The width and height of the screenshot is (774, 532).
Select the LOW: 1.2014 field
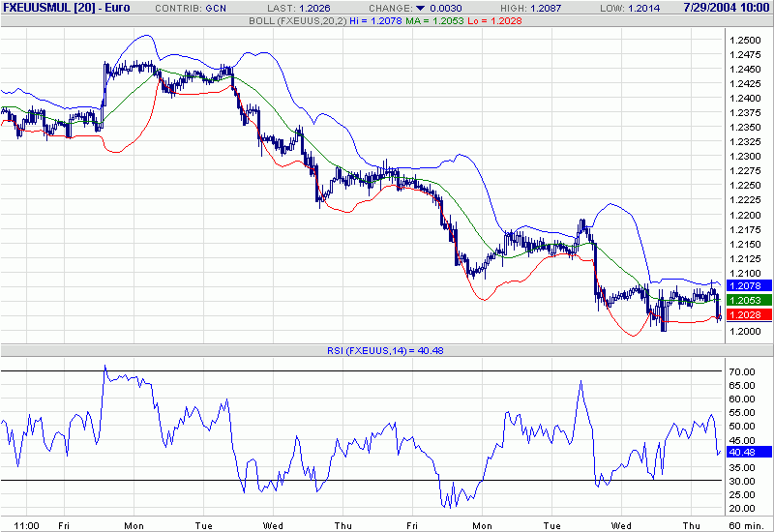point(630,9)
